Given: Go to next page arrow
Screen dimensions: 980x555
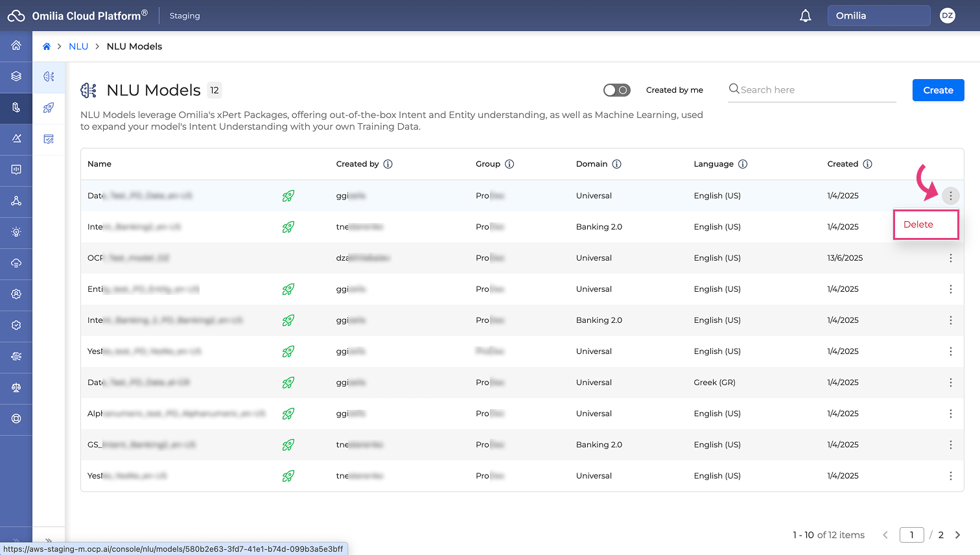Looking at the screenshot, I should [957, 535].
